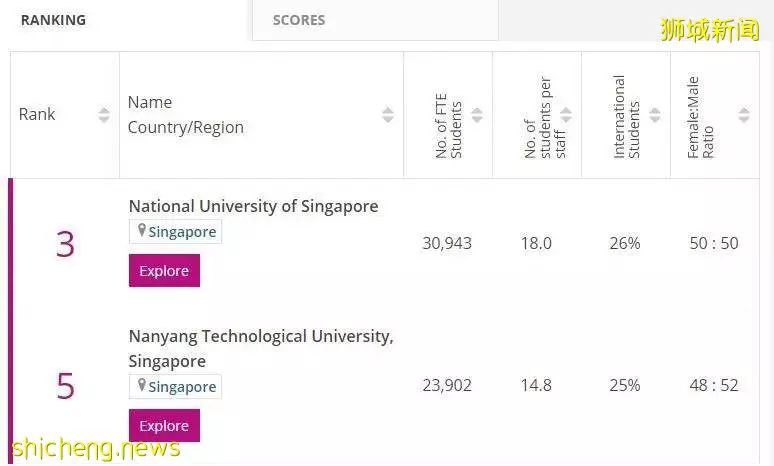774x466 pixels.
Task: Click the Rank column header
Action: 37,115
